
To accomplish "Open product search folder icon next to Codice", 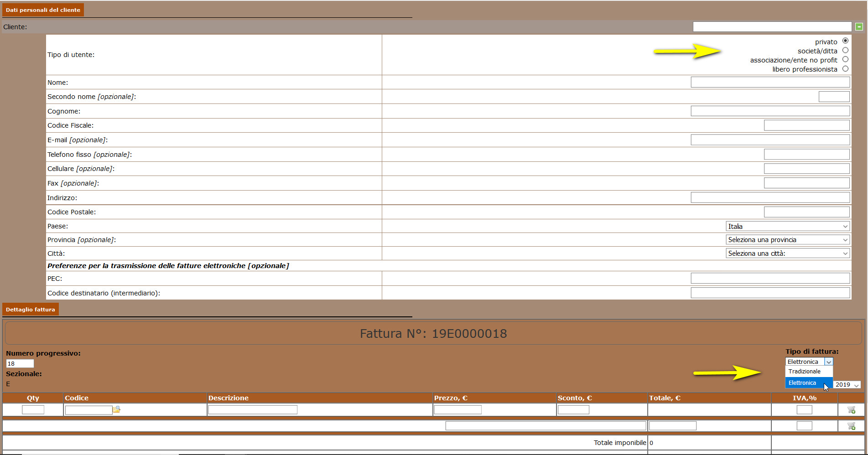I will 117,409.
